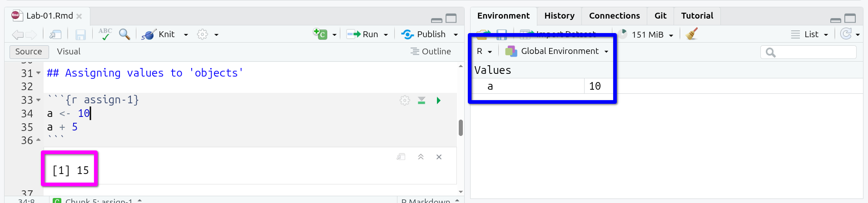This screenshot has width=868, height=203.
Task: Fold section at line 31 arrow
Action: (38, 73)
